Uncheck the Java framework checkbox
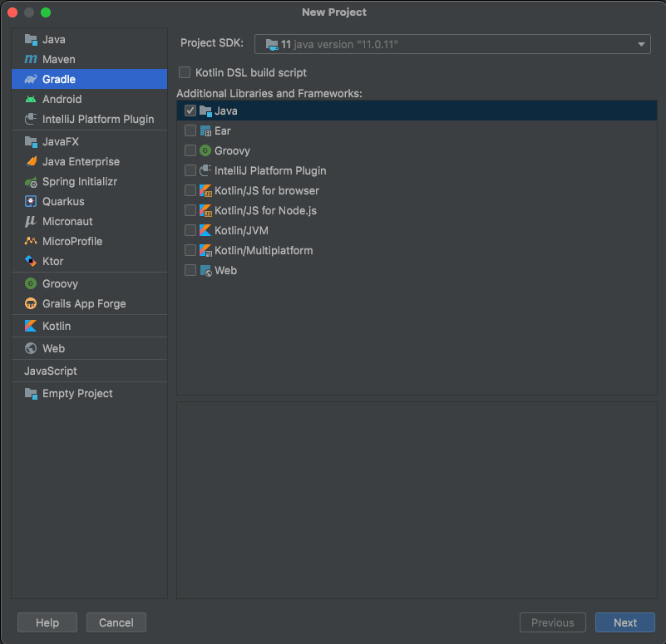The image size is (666, 644). pyautogui.click(x=190, y=111)
